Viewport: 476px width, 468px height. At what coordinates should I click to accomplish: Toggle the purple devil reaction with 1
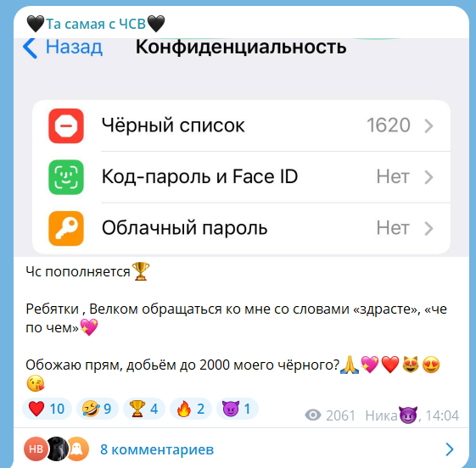(x=237, y=409)
